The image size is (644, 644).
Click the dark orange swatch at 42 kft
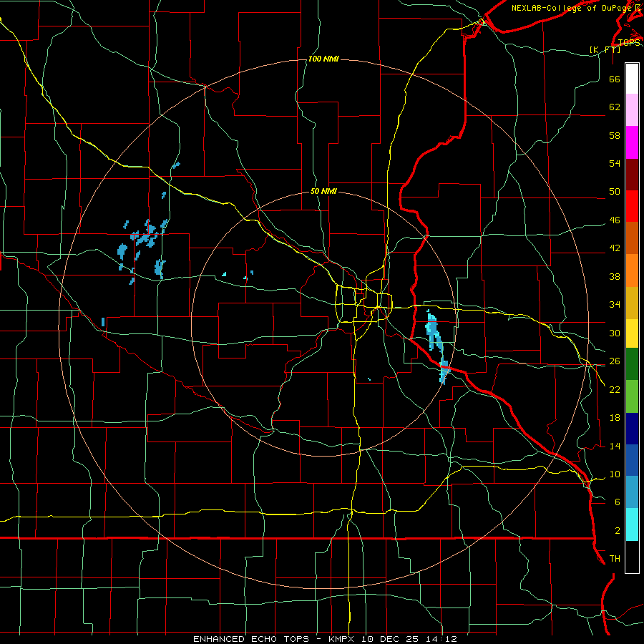coord(632,238)
